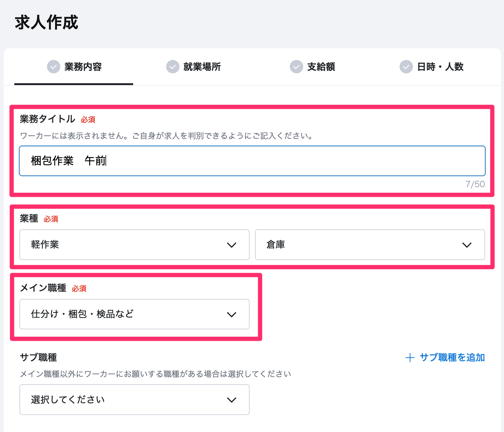
Task: Expand the 倉庫 sub-industry dropdown
Action: tap(370, 245)
